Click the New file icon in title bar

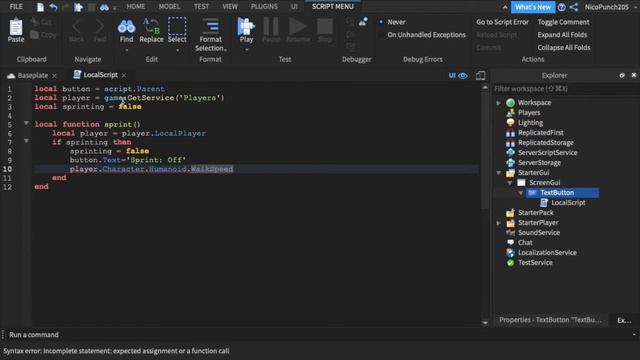(x=40, y=7)
